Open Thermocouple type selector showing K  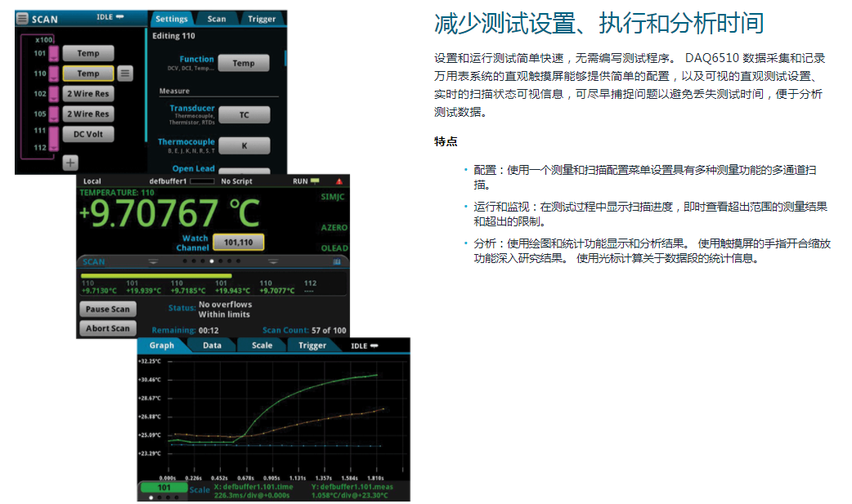pos(244,145)
